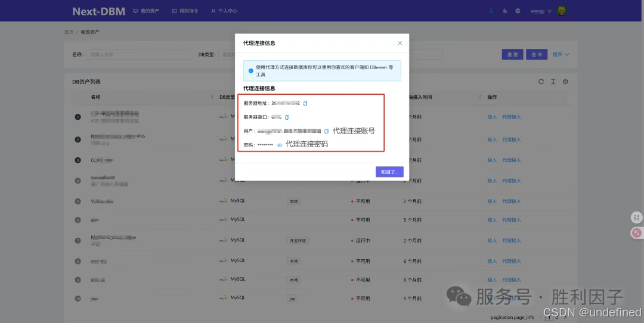Click 接入 link in row 4
Viewport: 644px width, 323px height.
[492, 181]
